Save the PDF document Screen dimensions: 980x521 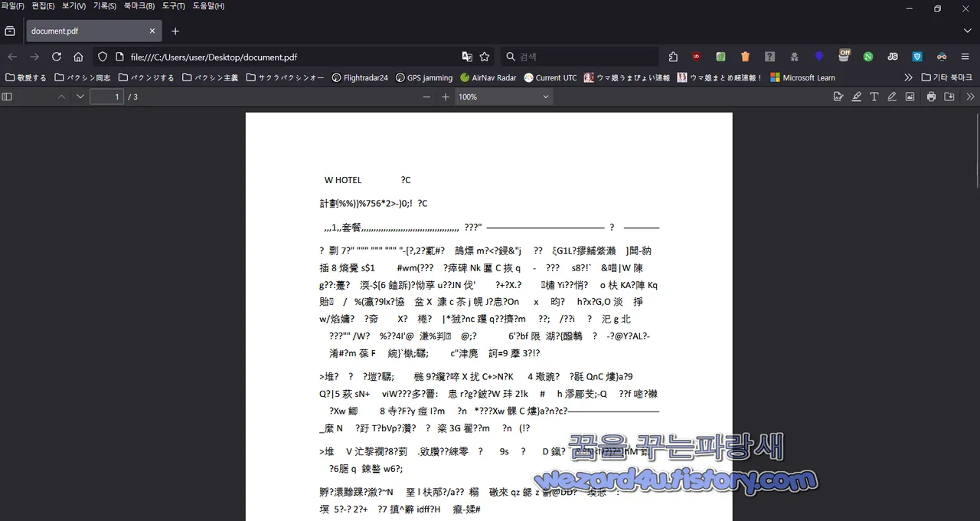(x=949, y=97)
